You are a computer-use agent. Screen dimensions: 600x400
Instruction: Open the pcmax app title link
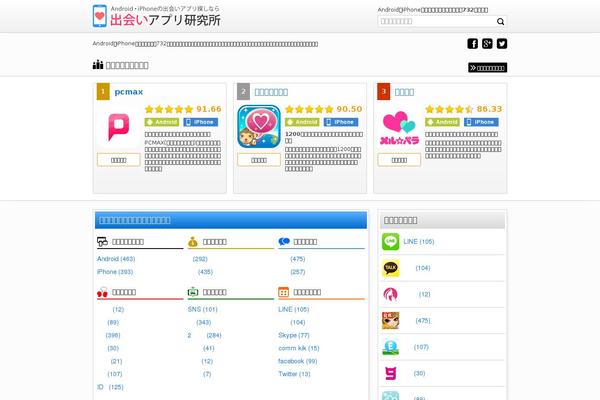(x=129, y=92)
